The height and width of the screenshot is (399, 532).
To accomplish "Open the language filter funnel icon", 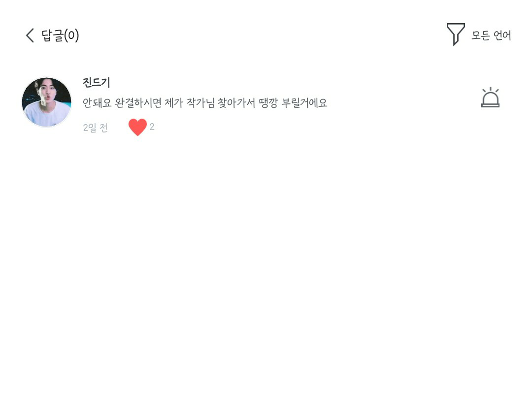I will 455,34.
